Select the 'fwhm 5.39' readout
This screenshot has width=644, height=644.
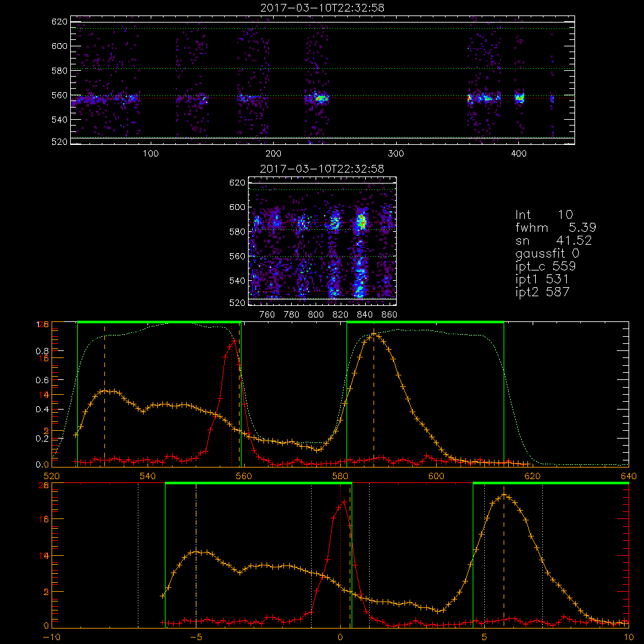(x=556, y=227)
